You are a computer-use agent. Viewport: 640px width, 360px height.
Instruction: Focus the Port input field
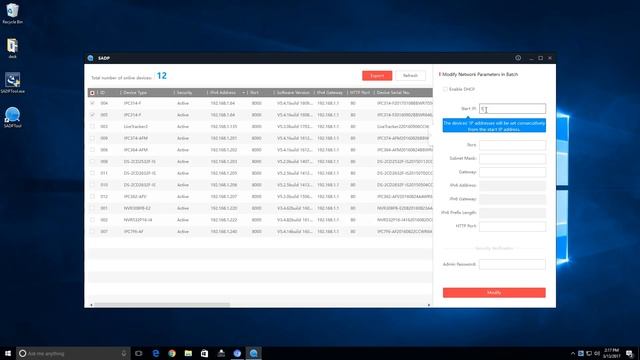(x=512, y=145)
